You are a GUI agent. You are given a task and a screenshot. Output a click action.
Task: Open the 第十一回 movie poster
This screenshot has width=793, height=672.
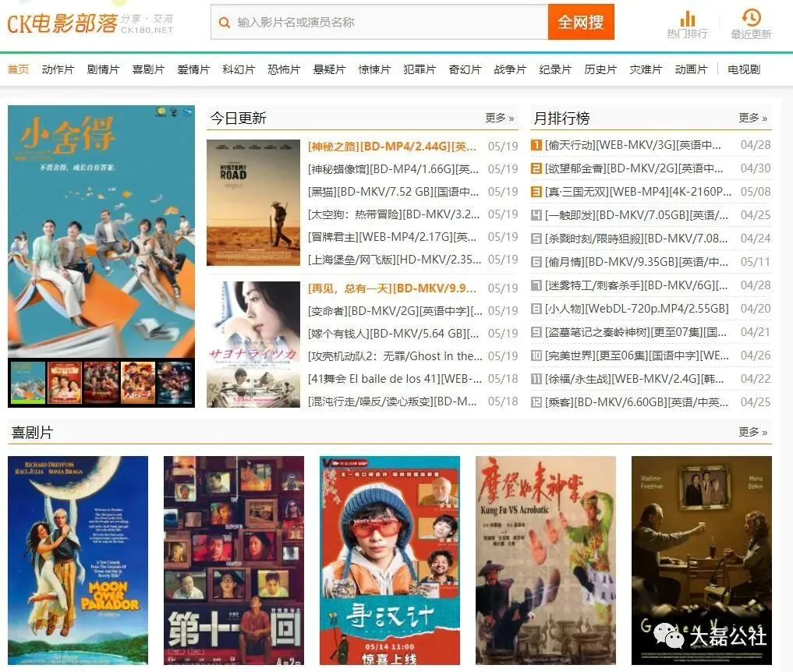pyautogui.click(x=234, y=561)
